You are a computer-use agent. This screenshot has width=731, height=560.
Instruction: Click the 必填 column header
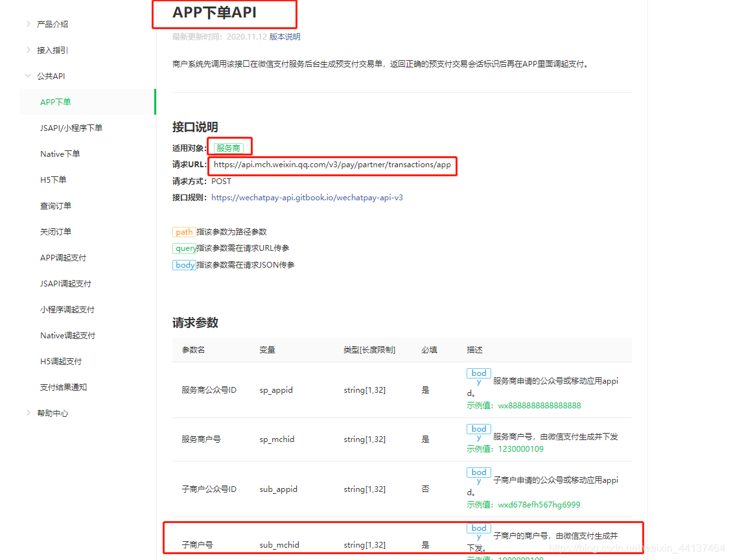point(430,350)
